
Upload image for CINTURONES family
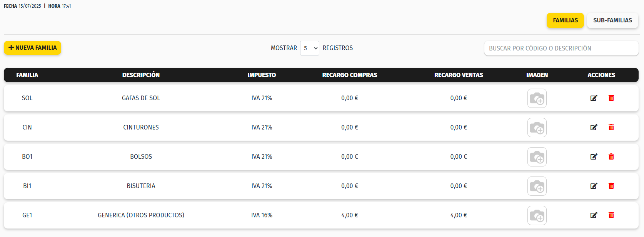pos(537,128)
